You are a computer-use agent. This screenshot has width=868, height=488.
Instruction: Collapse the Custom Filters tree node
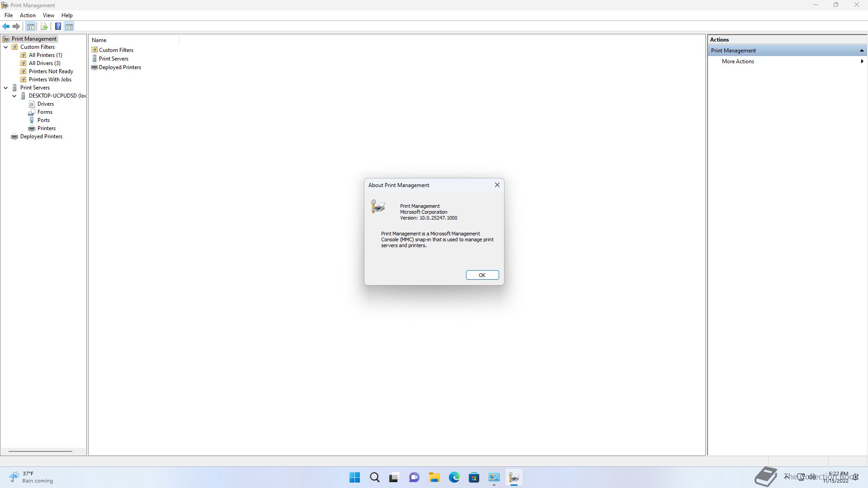point(6,47)
